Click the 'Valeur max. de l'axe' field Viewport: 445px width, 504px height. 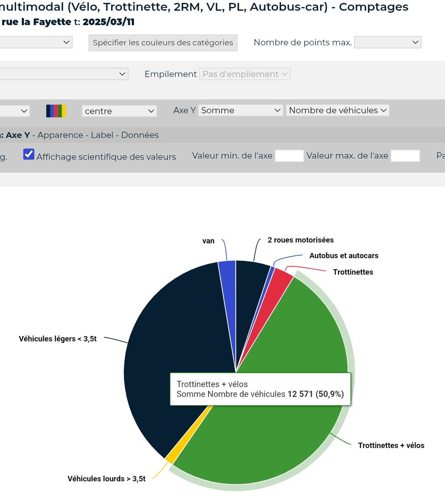point(405,156)
